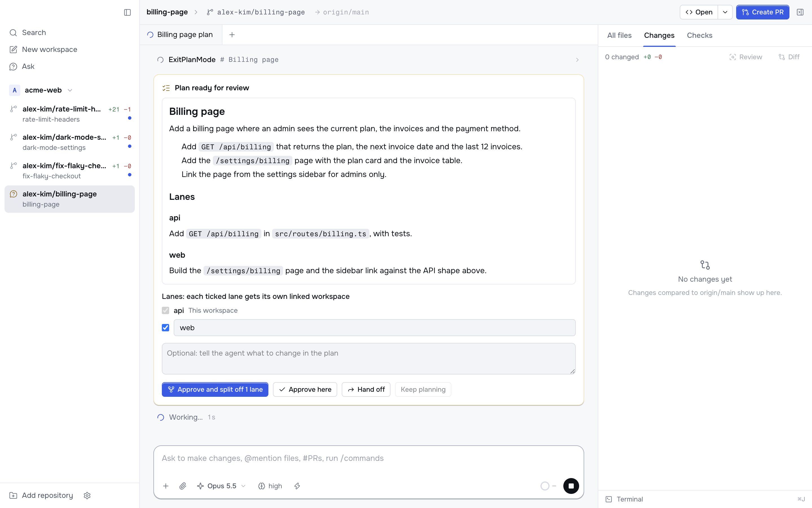The image size is (812, 508).
Task: Click the disabled api lane checkbox
Action: click(166, 310)
